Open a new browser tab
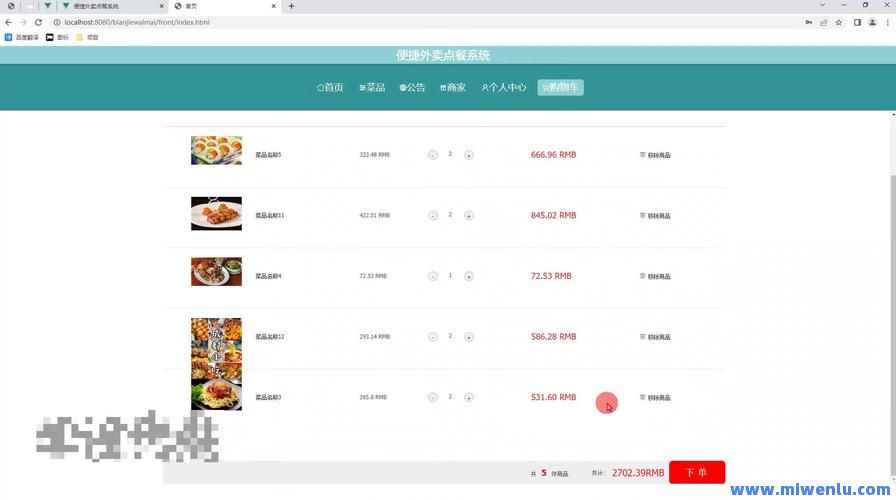896x500 pixels. pos(292,6)
